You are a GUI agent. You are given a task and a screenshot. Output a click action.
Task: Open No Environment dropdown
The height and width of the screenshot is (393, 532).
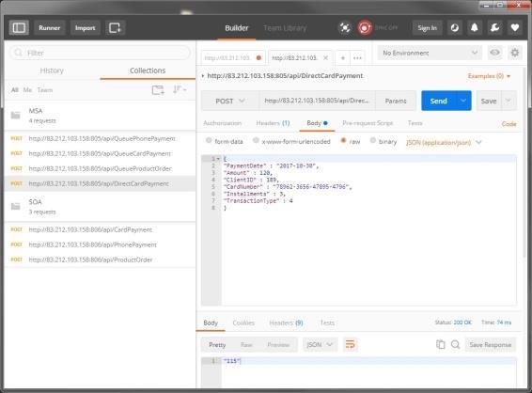coord(430,53)
